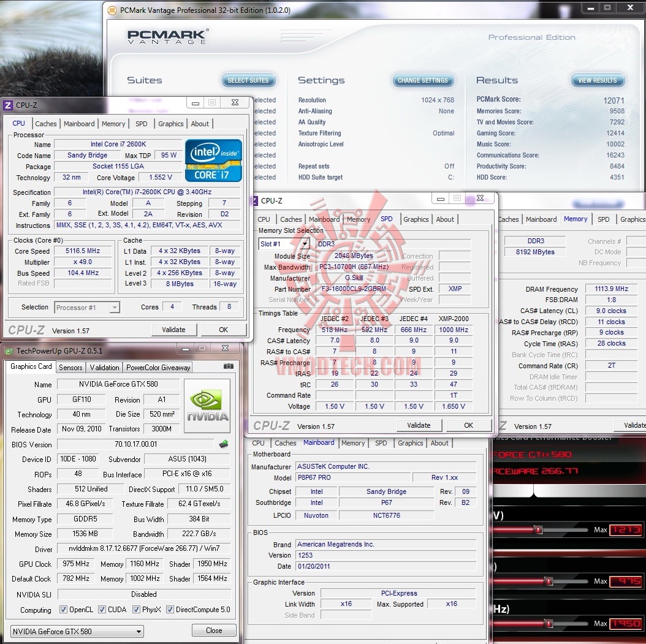Toggle the OpenCL checkbox
Image resolution: width=646 pixels, height=644 pixels.
click(63, 610)
